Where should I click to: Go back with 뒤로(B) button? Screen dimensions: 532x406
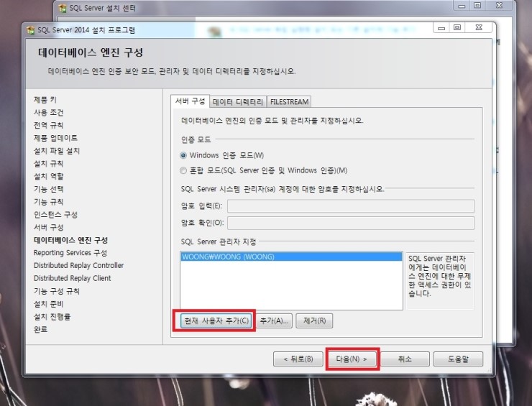tap(298, 359)
